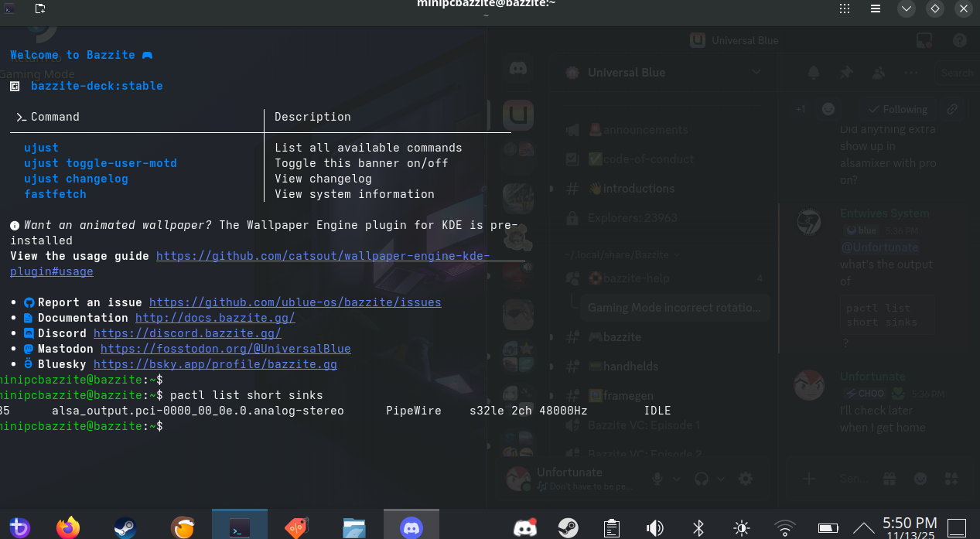Viewport: 980px width, 539px height.
Task: Open the terminal hamburger menu
Action: 875,9
